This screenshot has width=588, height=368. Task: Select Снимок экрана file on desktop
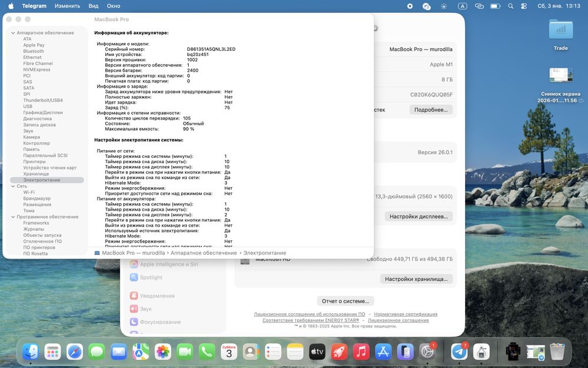[x=560, y=85]
